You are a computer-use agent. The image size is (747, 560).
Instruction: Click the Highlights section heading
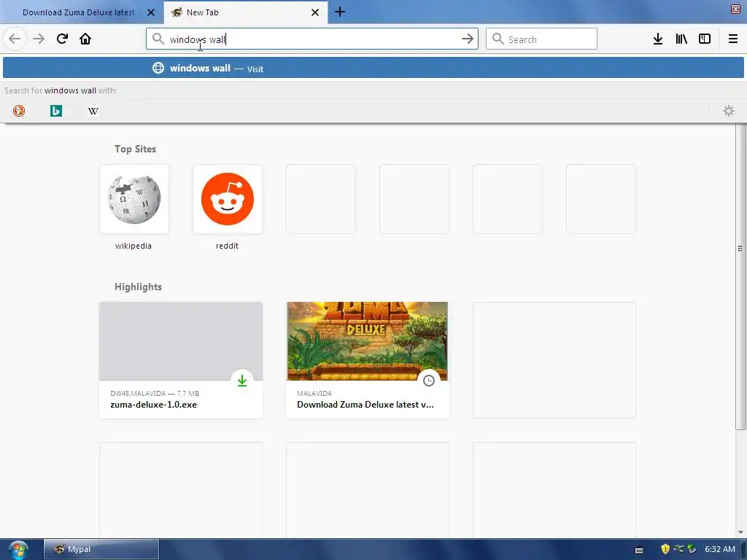click(x=138, y=287)
